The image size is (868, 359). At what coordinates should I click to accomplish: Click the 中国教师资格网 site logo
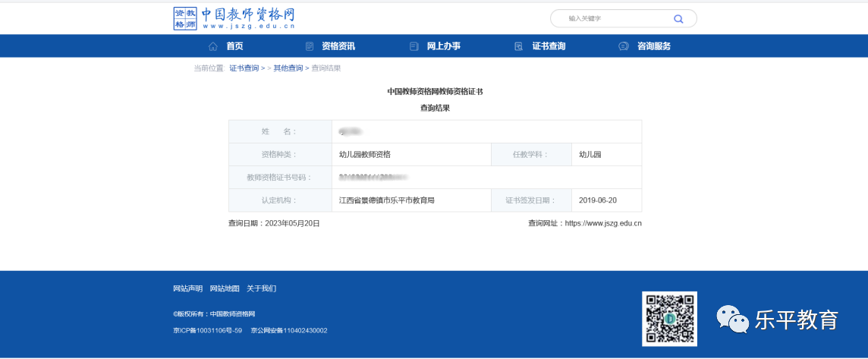tap(234, 18)
